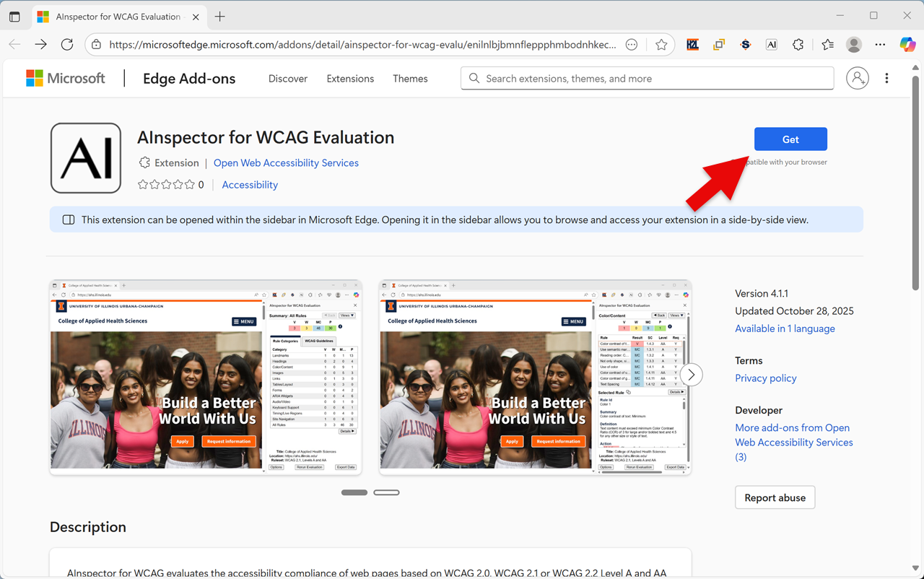Add this page to favorites star

pos(661,45)
